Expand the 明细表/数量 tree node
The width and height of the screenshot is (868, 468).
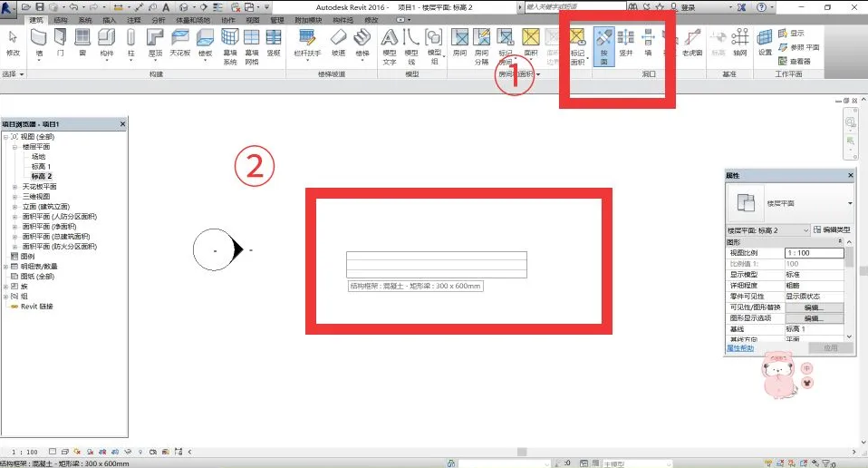pos(5,267)
